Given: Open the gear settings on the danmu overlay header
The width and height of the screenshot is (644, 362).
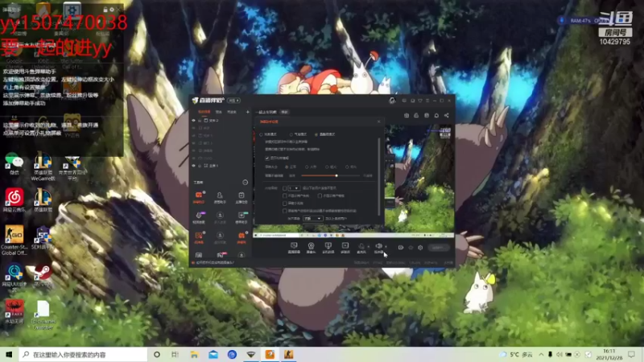Looking at the screenshot, I should (112, 10).
